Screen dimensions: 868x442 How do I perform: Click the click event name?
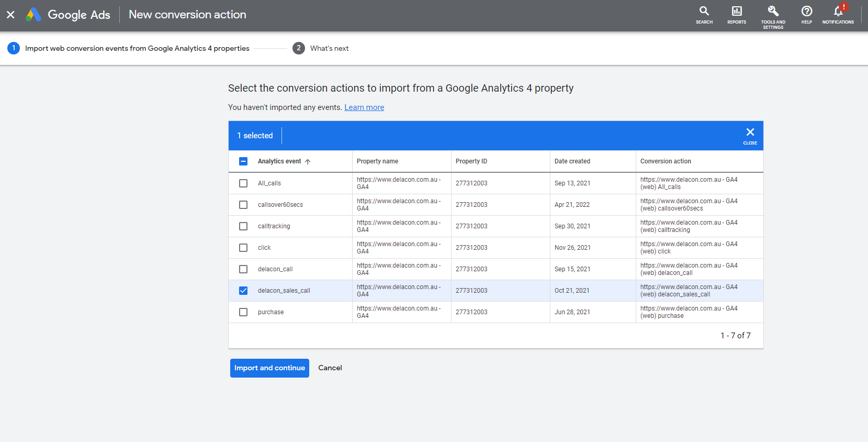tap(264, 248)
